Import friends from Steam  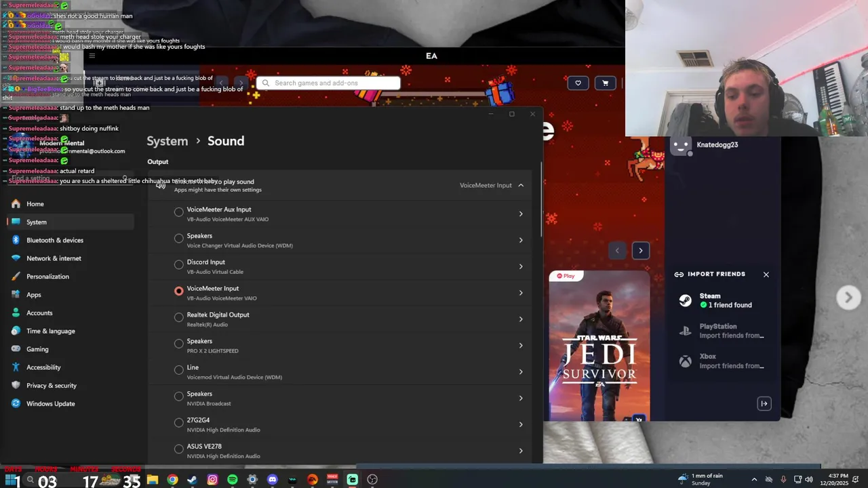click(x=723, y=300)
